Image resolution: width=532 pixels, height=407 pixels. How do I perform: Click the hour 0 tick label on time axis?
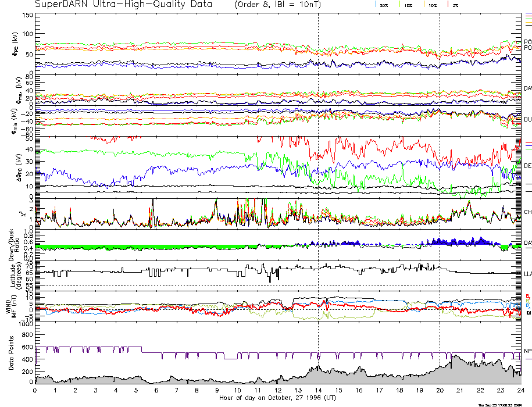(x=35, y=390)
